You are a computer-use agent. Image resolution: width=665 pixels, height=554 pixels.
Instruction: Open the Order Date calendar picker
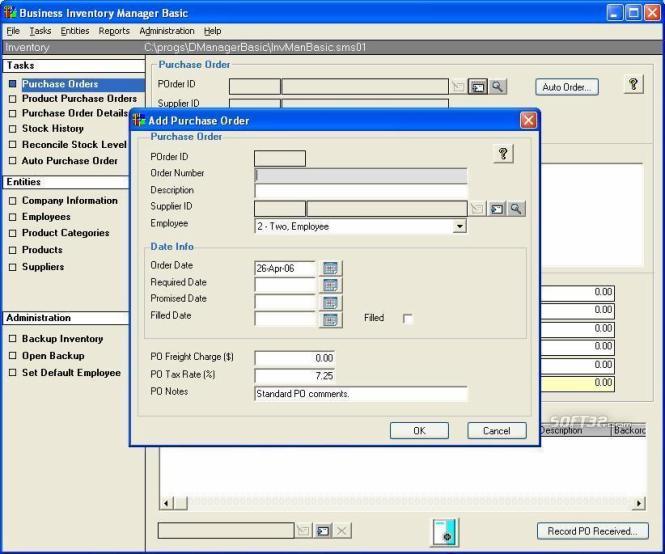tap(330, 268)
